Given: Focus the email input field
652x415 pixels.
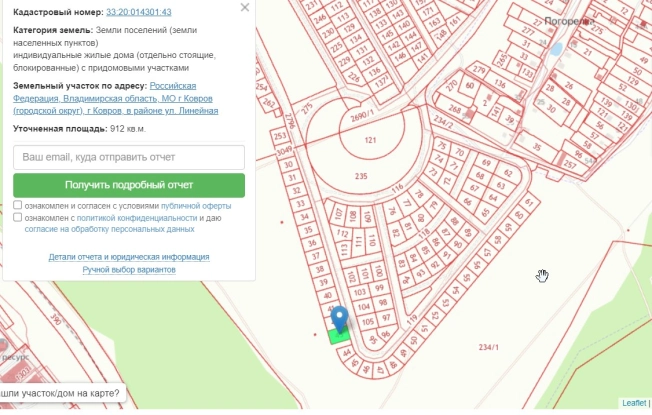Looking at the screenshot, I should tap(129, 158).
